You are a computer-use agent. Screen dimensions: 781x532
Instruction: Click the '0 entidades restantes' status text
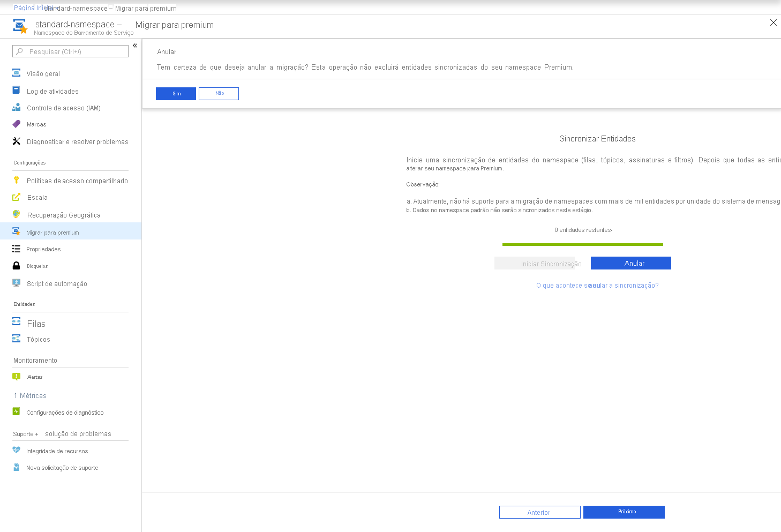click(583, 230)
